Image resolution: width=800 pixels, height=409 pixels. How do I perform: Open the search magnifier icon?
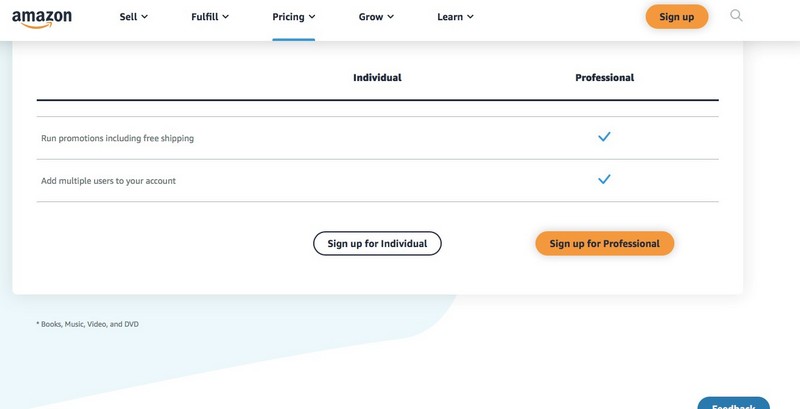736,15
